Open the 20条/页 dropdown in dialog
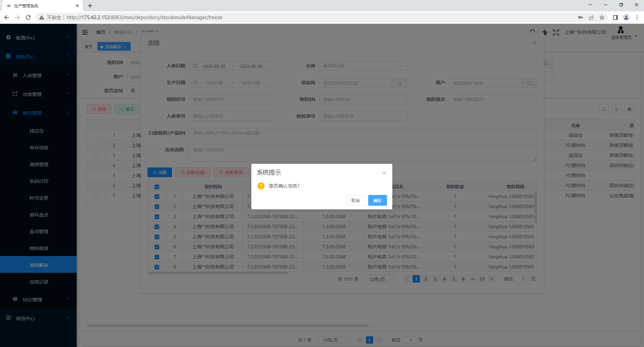The image size is (644, 347). (380, 279)
